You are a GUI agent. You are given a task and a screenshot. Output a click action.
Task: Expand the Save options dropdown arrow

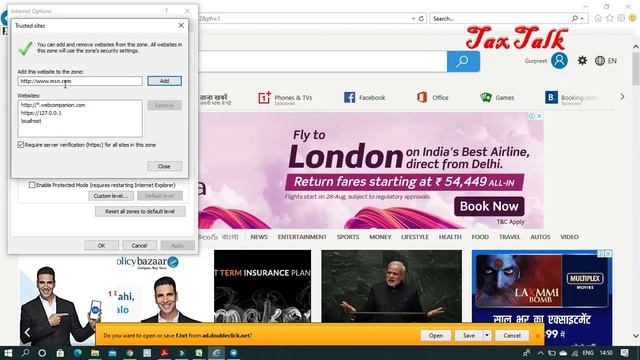pyautogui.click(x=487, y=336)
